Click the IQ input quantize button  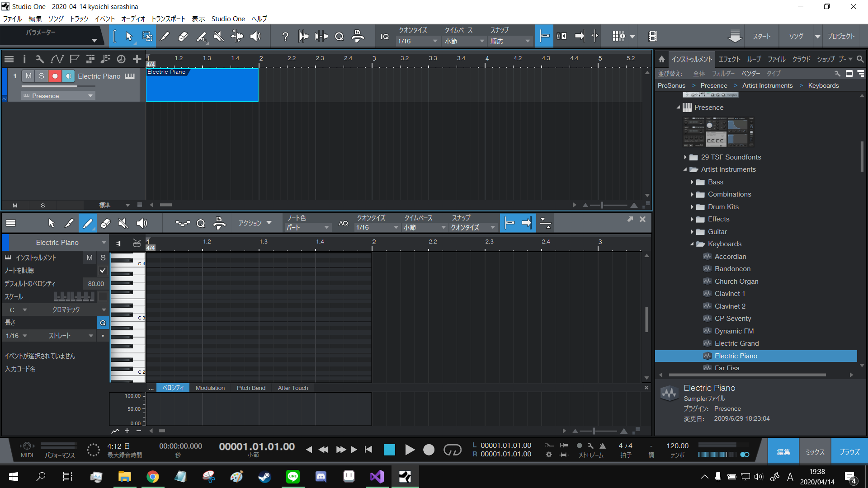tap(385, 37)
